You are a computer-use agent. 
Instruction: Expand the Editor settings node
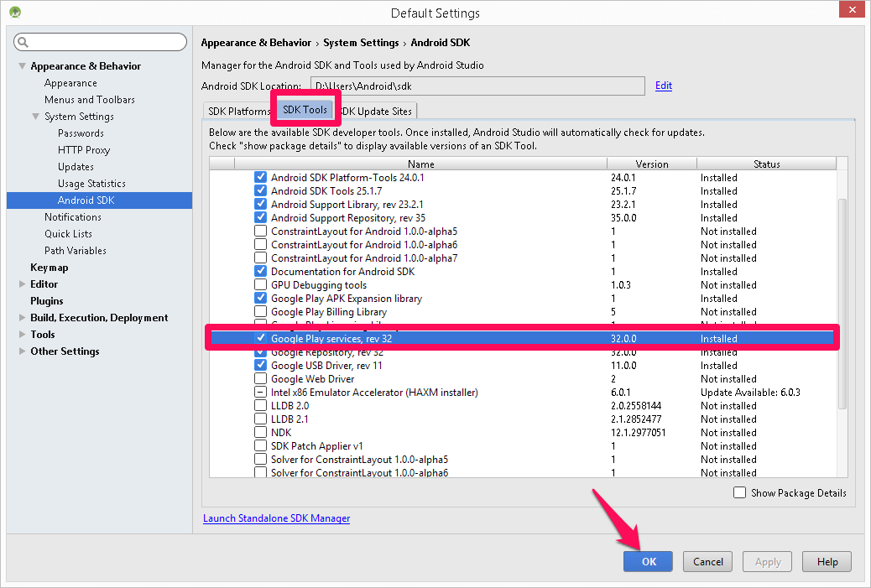(22, 284)
